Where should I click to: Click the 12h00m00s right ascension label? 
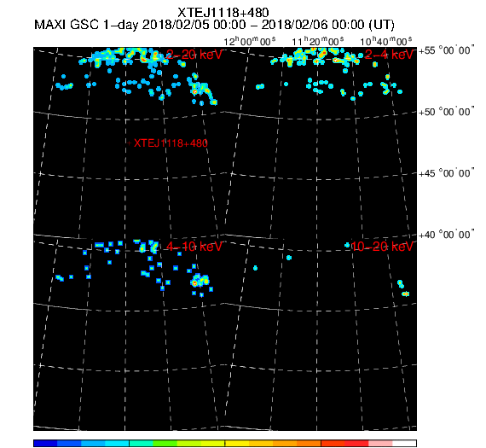coord(250,41)
